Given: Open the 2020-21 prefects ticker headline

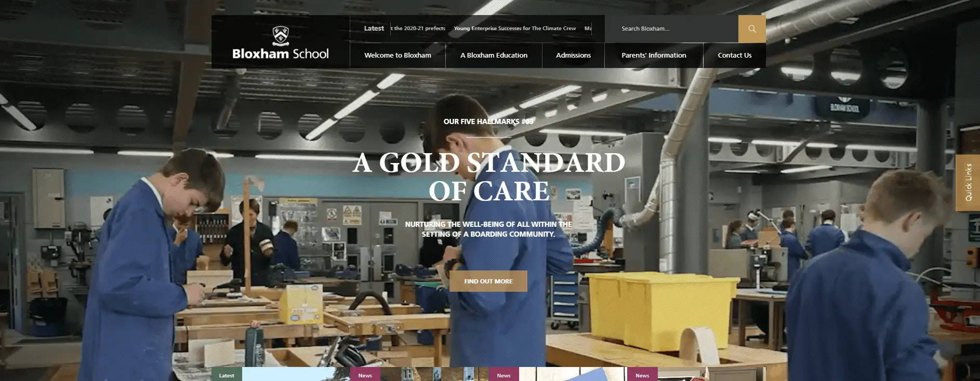Looking at the screenshot, I should pos(418,29).
